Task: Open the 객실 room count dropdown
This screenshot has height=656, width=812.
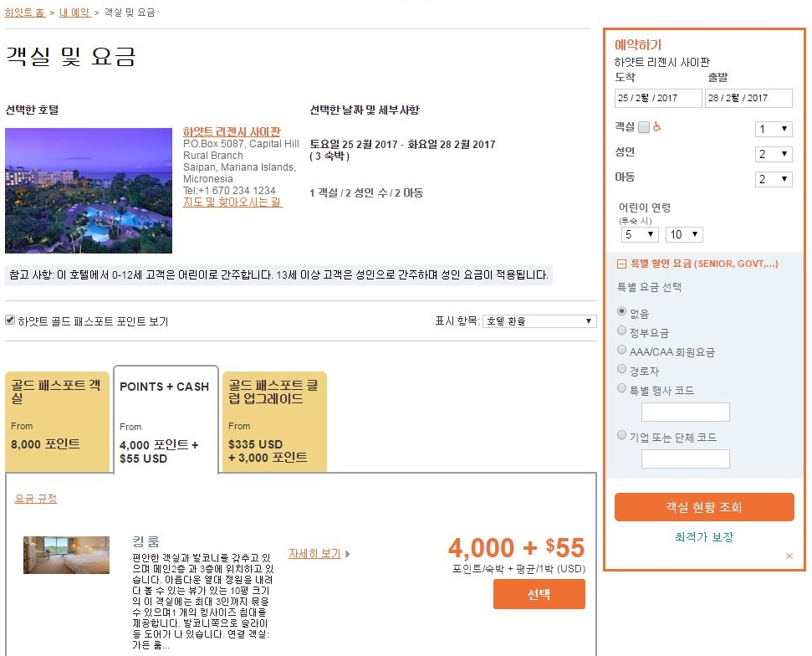Action: click(774, 129)
